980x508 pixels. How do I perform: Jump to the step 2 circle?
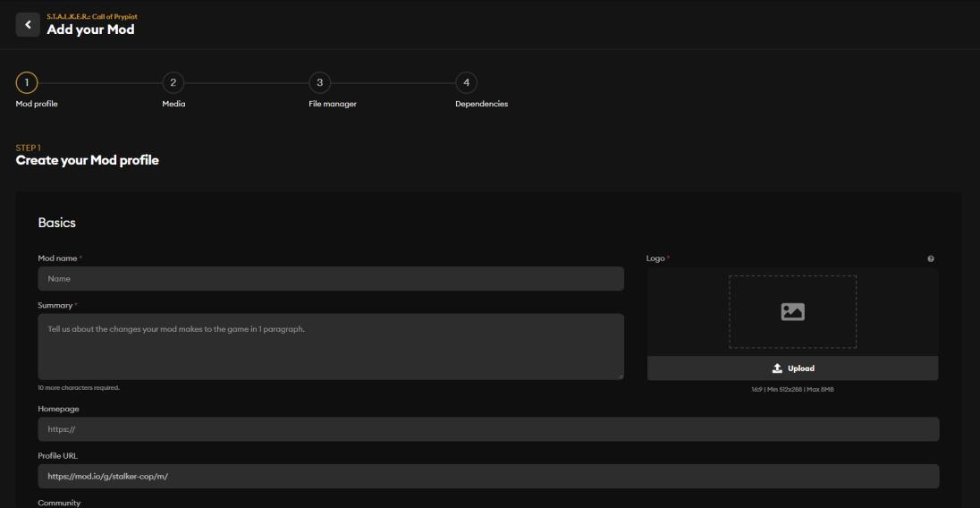(173, 82)
